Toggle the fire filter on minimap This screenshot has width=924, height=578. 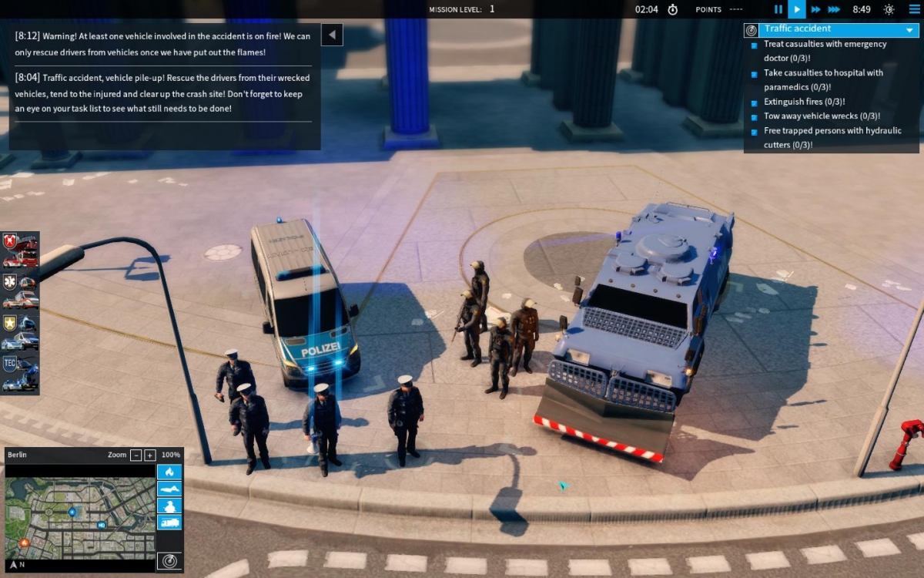[x=169, y=472]
